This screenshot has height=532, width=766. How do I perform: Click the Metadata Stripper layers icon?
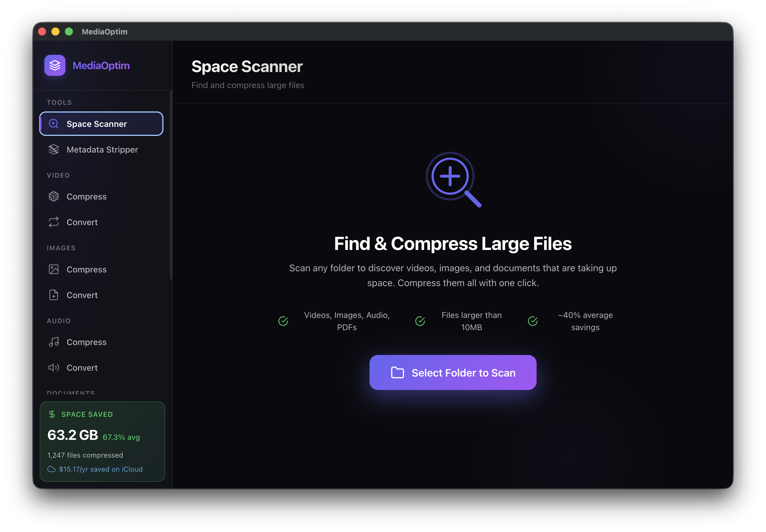coord(54,149)
